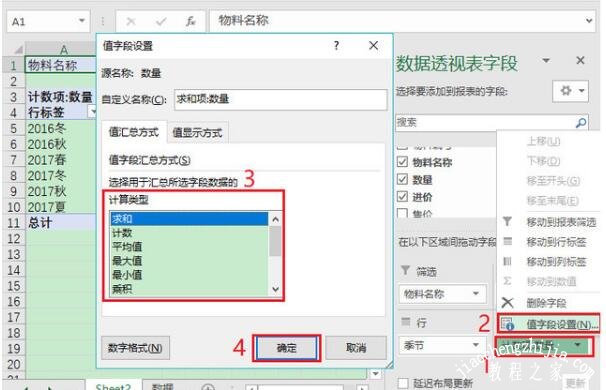The height and width of the screenshot is (390, 606).
Task: Click the list scroll down arrow
Action: point(276,289)
